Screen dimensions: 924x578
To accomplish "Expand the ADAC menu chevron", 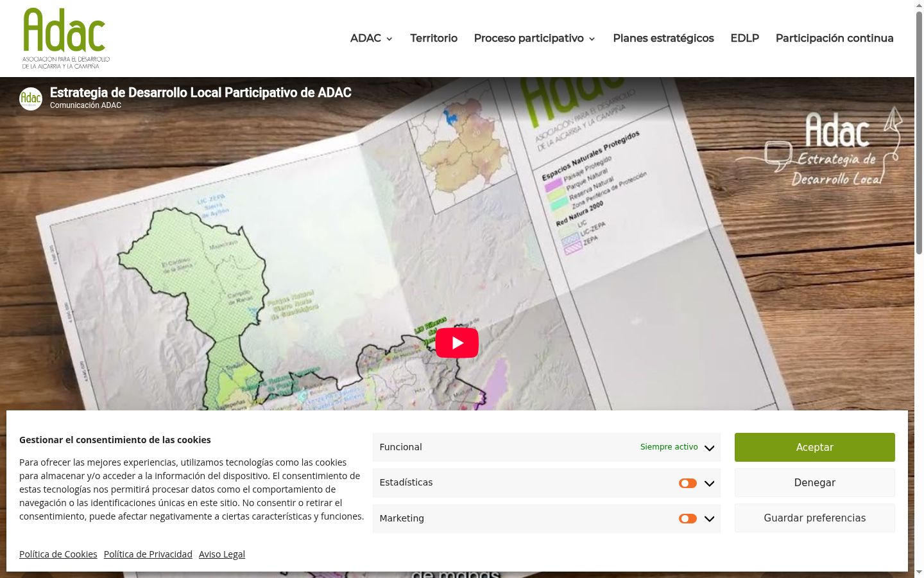I will pos(389,39).
